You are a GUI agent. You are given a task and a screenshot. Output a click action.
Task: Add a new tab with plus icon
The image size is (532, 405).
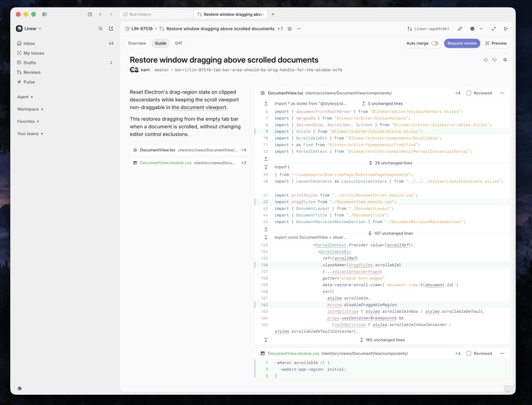click(x=273, y=14)
